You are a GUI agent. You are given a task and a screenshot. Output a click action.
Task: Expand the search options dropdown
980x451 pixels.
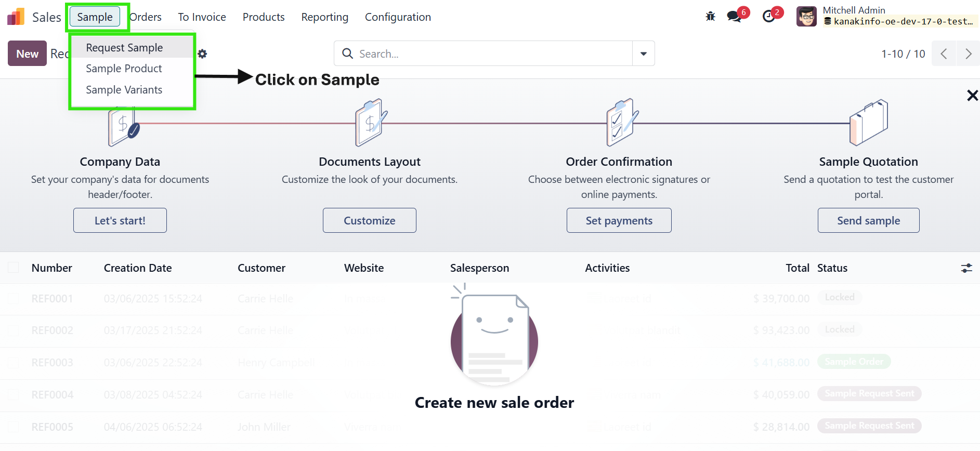click(x=644, y=54)
